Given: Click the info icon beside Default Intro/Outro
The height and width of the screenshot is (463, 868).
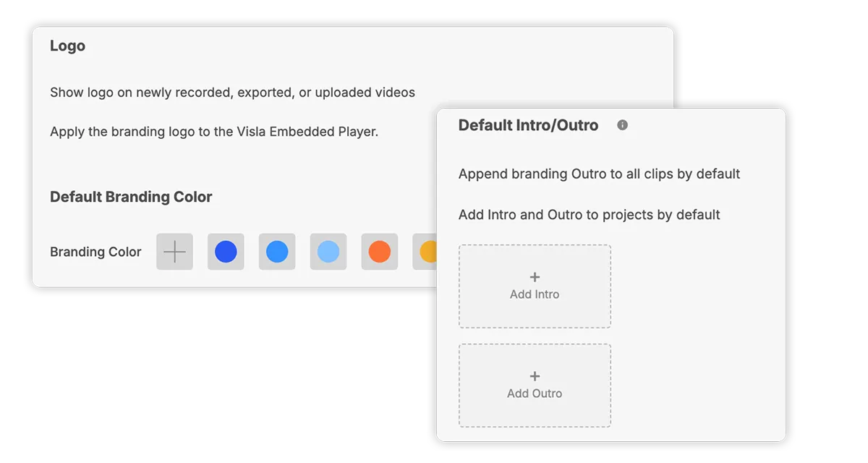Looking at the screenshot, I should [x=622, y=125].
